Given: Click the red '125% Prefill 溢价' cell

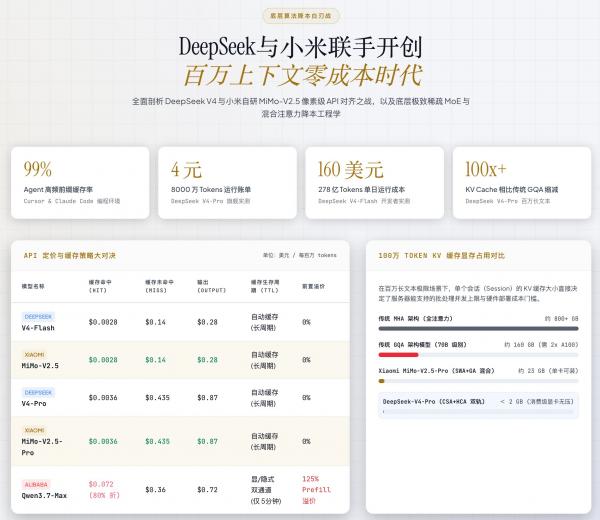Looking at the screenshot, I should pos(316,490).
